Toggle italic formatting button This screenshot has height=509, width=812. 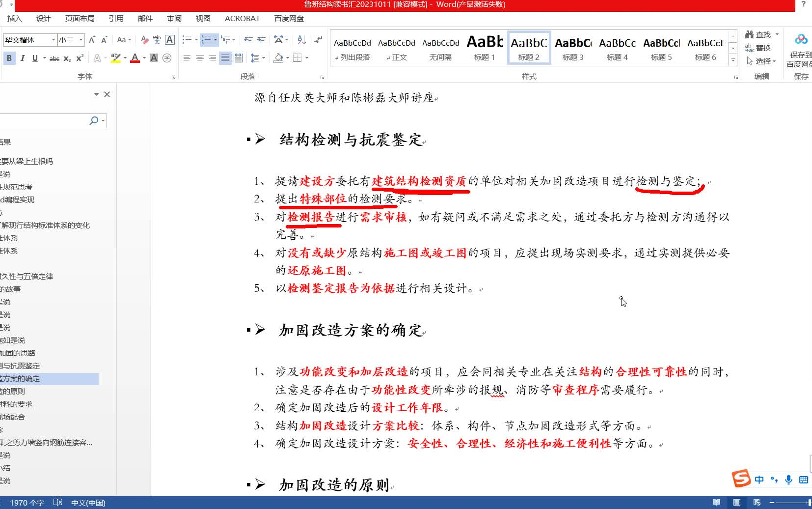pos(22,58)
